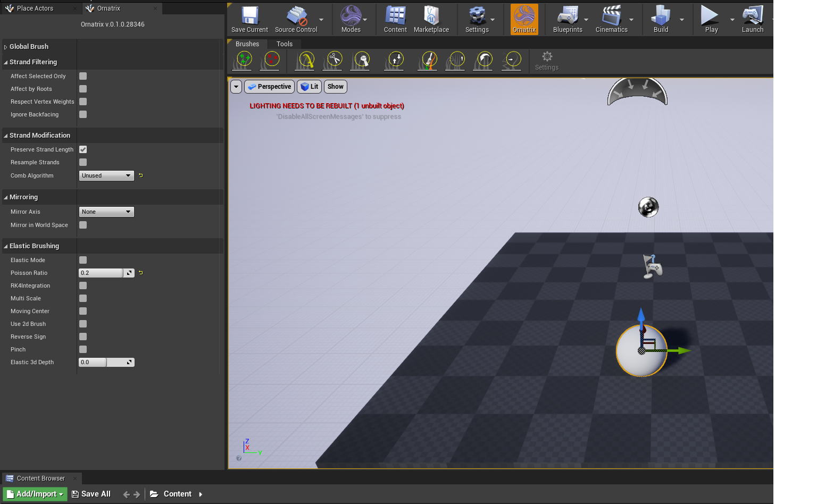Image resolution: width=817 pixels, height=504 pixels.
Task: Click the Poisson Ratio slider field
Action: (x=101, y=273)
